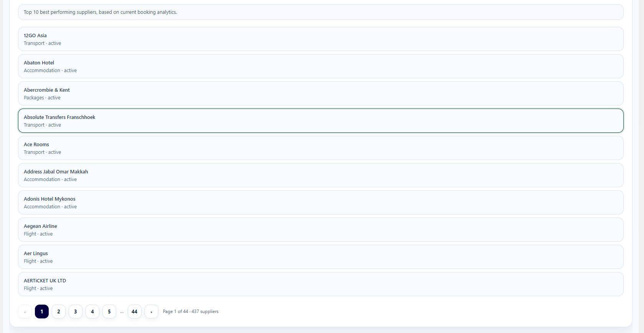Open the Aer Lingus supplier entry
Image resolution: width=644 pixels, height=333 pixels.
coord(321,257)
